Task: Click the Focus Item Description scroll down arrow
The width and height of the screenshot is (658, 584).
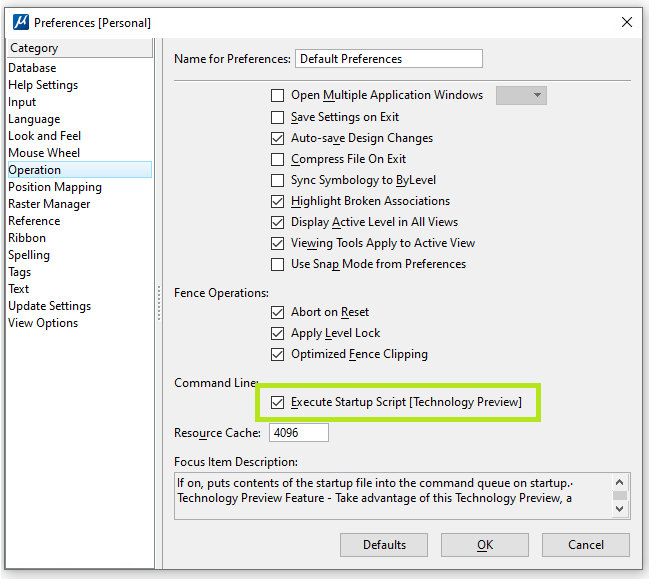Action: 620,509
